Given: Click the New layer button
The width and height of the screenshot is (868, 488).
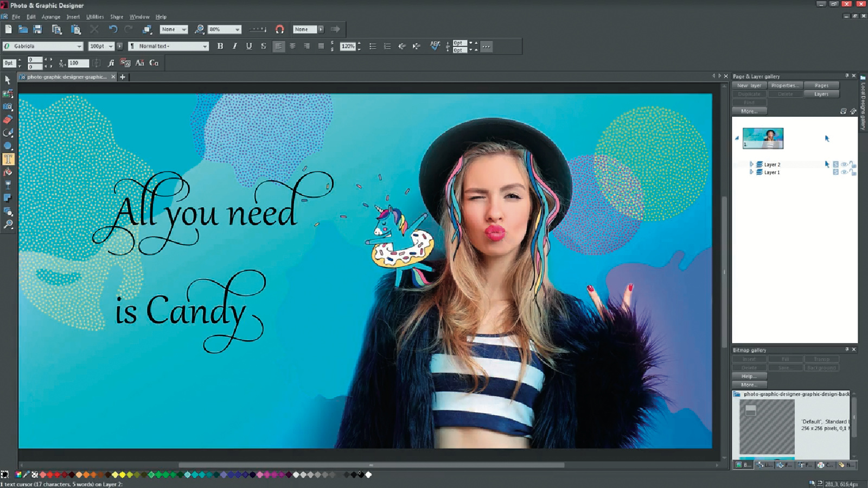Looking at the screenshot, I should (749, 85).
